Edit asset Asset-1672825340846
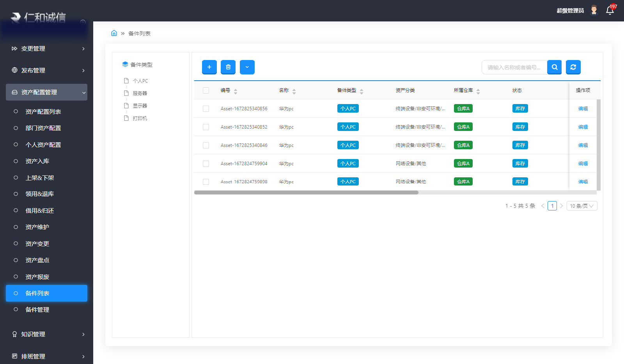Viewport: 624px width, 364px height. coord(583,145)
